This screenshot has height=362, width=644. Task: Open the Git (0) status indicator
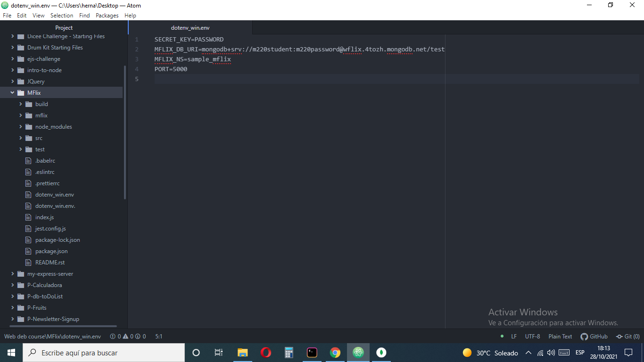[628, 337]
